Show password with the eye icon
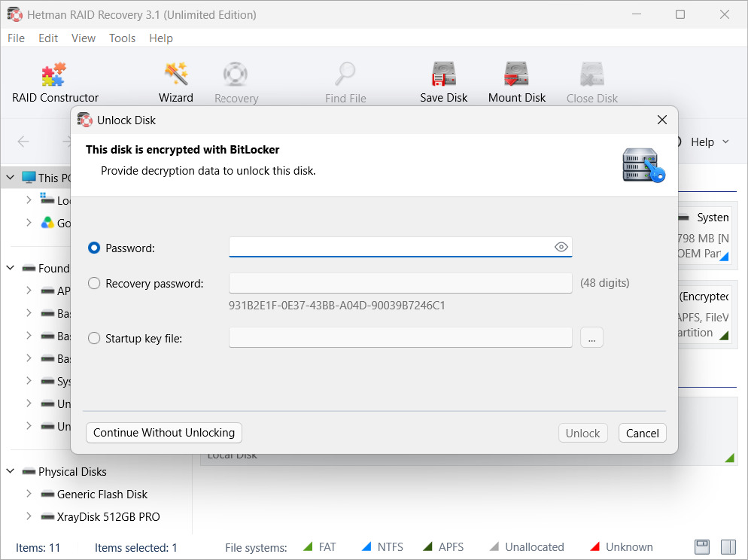This screenshot has width=748, height=560. (561, 247)
